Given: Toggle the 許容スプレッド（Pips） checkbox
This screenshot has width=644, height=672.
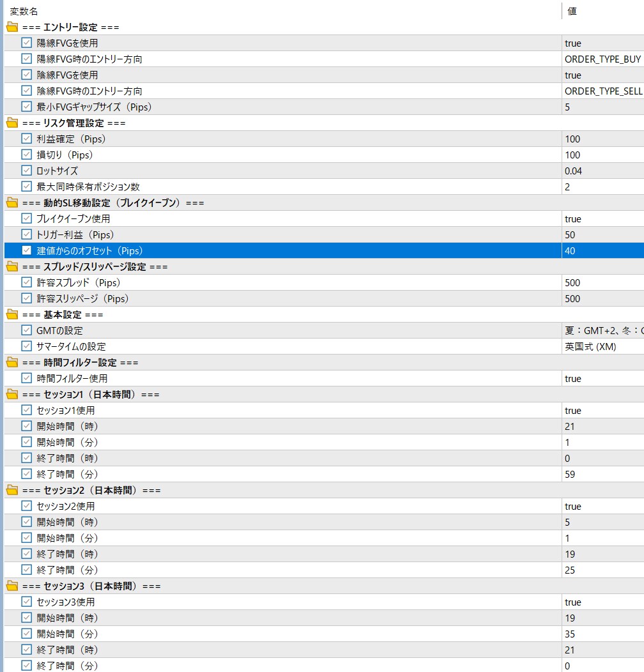Looking at the screenshot, I should click(27, 282).
